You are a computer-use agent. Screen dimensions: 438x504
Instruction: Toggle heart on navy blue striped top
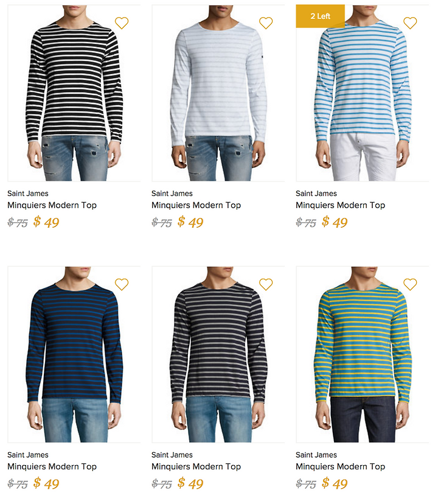pos(122,284)
